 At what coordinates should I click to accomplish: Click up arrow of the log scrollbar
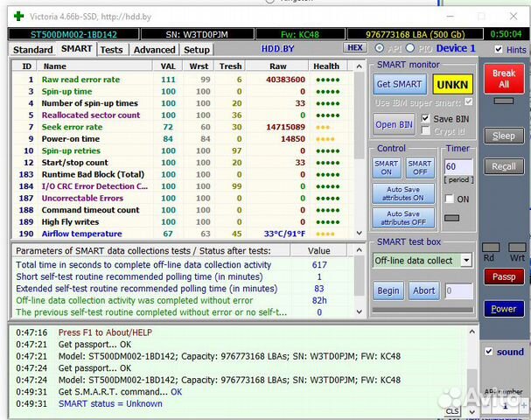[x=472, y=332]
